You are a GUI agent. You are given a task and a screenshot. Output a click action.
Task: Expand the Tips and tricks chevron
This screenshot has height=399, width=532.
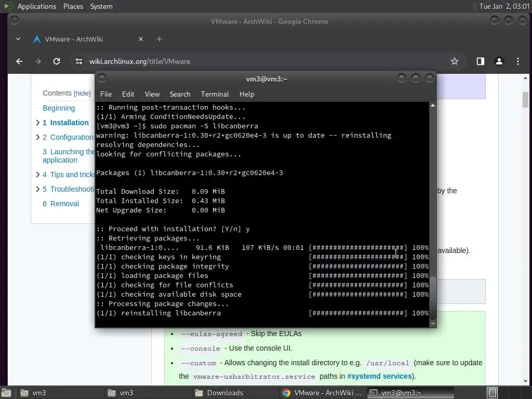(x=37, y=175)
